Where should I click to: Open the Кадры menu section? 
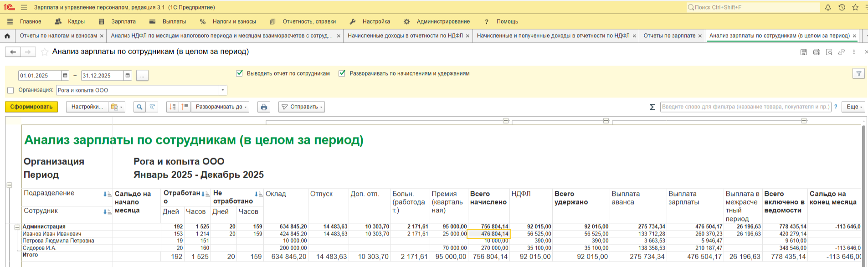tap(70, 21)
